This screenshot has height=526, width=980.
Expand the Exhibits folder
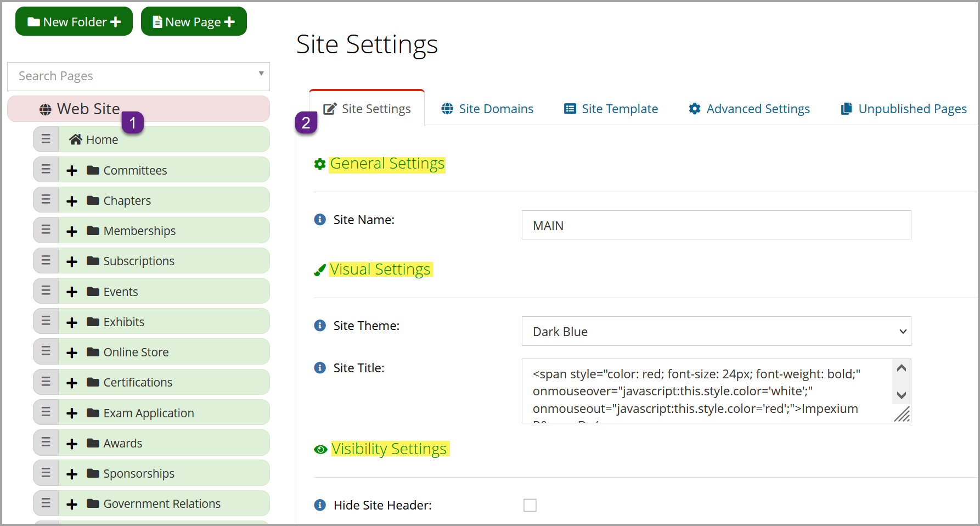(x=72, y=322)
